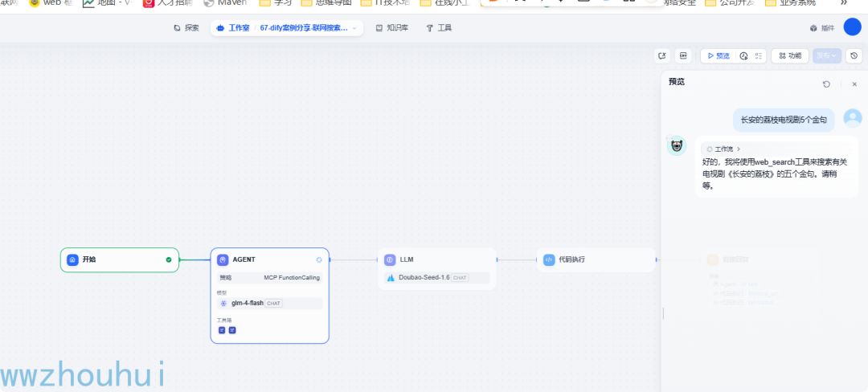The width and height of the screenshot is (868, 392).
Task: Click the AGENT node robot icon
Action: pos(223,259)
